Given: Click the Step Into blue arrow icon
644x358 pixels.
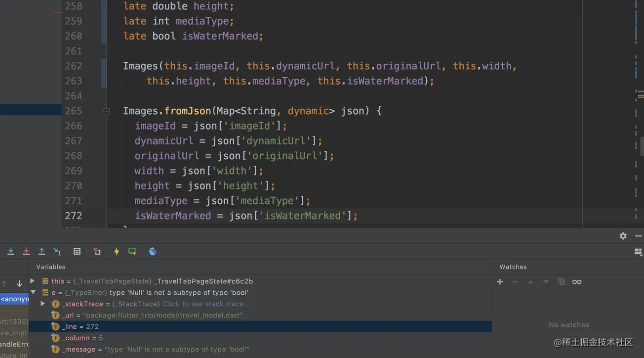Looking at the screenshot, I should coord(11,252).
